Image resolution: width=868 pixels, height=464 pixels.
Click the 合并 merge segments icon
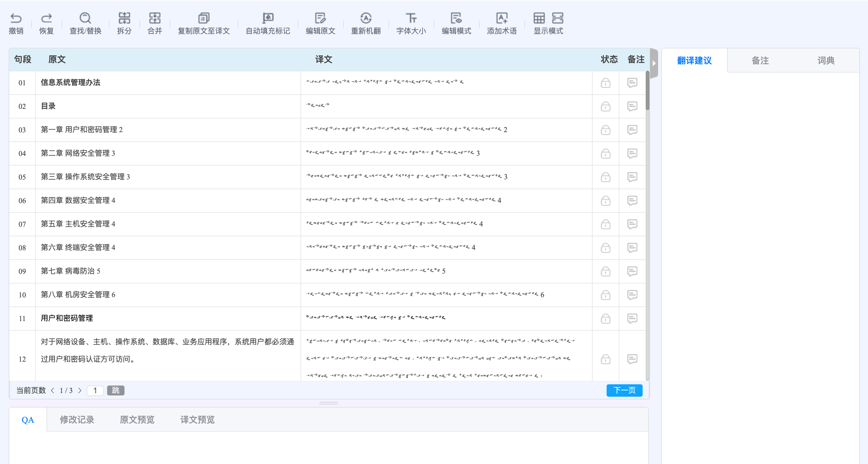pos(155,18)
